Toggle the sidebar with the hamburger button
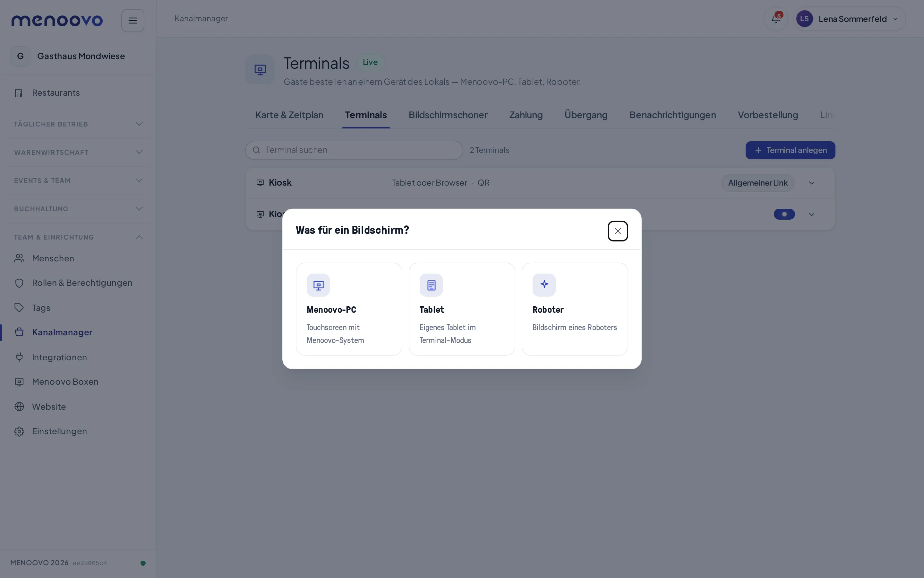 (x=133, y=21)
